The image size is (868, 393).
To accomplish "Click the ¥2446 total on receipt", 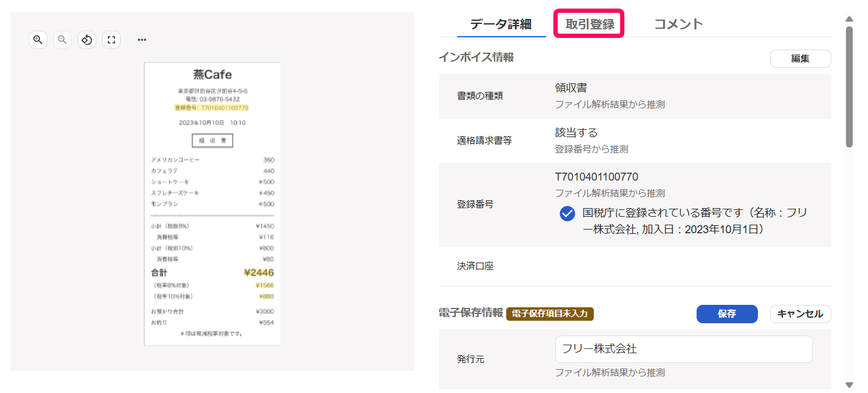I will coord(259,272).
